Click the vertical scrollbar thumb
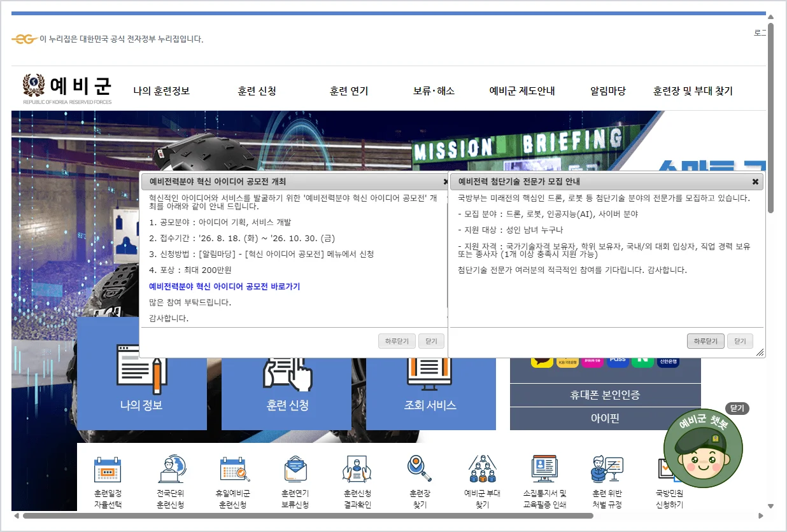 (x=770, y=118)
